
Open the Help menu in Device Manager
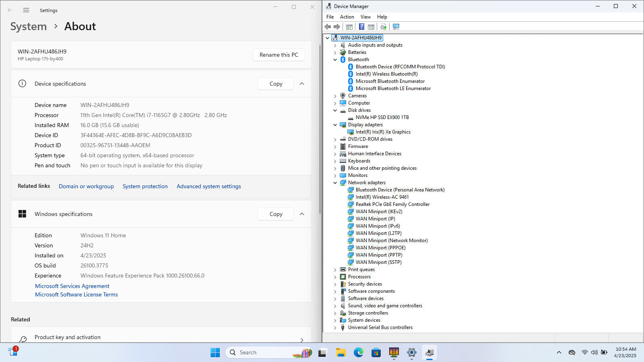[x=382, y=17]
